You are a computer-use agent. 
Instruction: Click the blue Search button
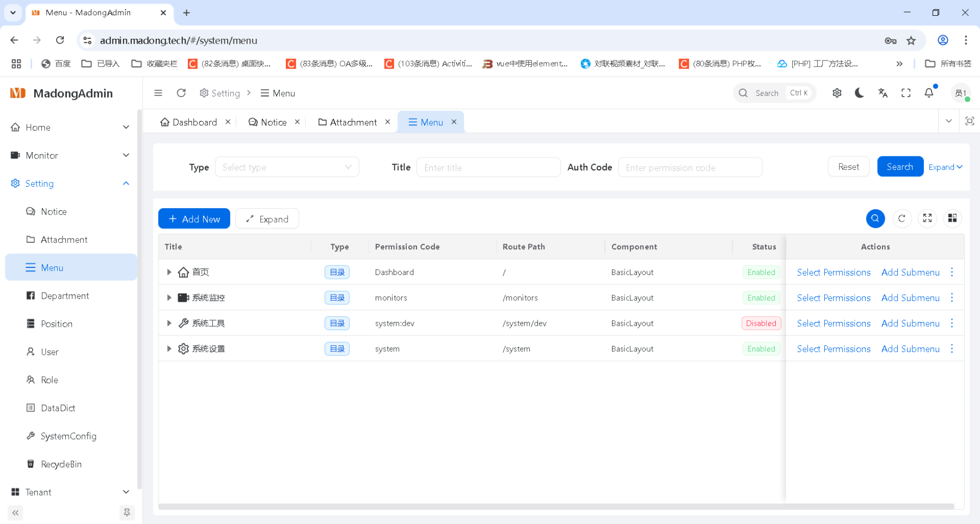click(900, 167)
